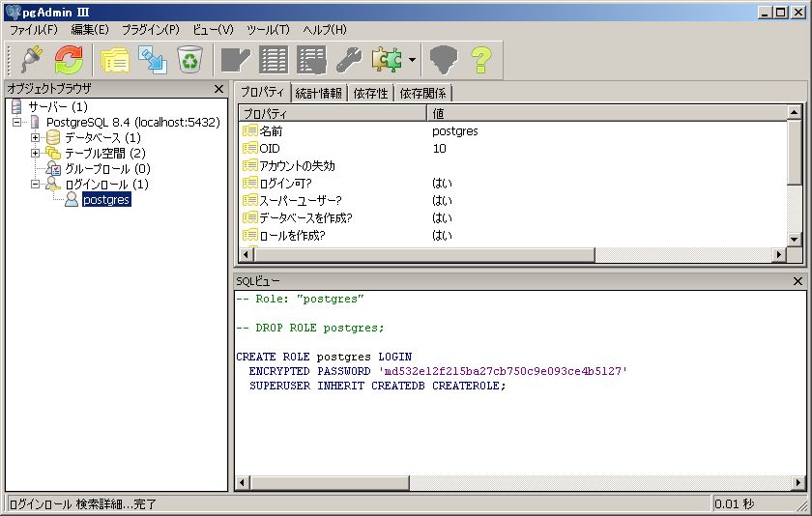Image resolution: width=812 pixels, height=516 pixels.
Task: Select the アカウントの失効 property row
Action: 512,165
